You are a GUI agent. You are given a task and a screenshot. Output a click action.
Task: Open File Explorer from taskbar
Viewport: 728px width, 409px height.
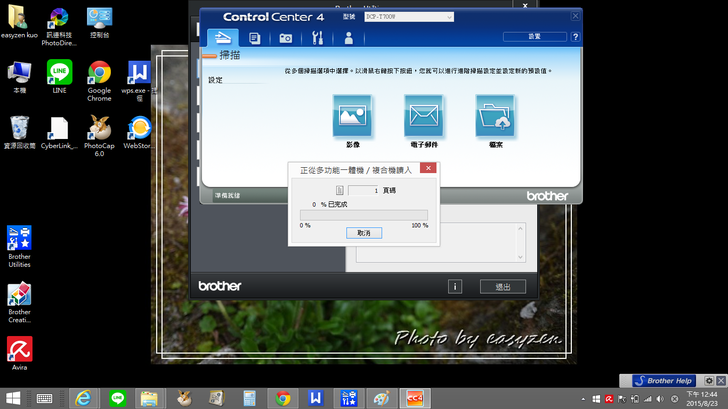(x=149, y=398)
